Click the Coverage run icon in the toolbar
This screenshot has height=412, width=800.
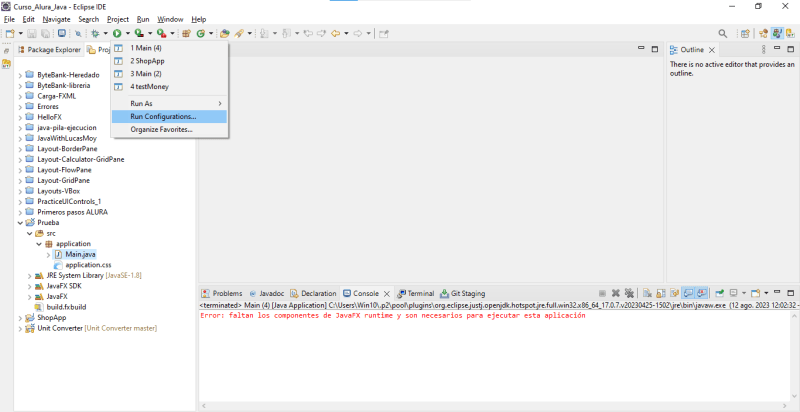click(x=139, y=34)
